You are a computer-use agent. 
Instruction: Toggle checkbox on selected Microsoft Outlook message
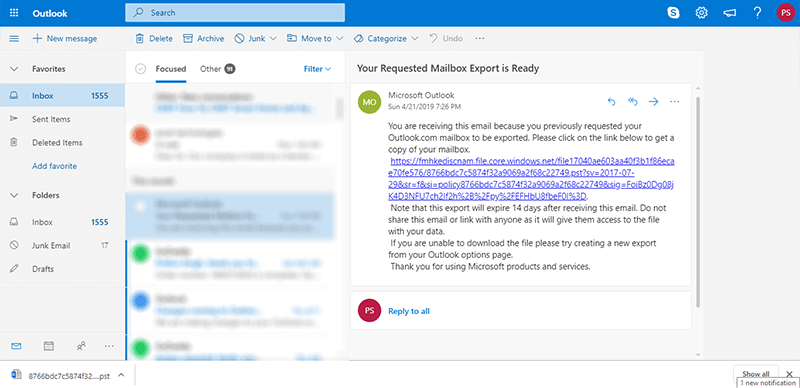[x=139, y=206]
